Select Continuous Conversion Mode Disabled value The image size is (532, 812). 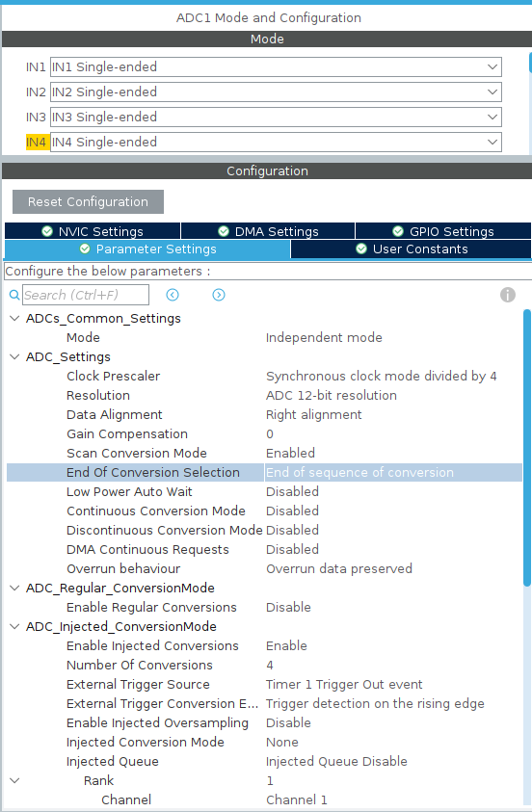(292, 511)
